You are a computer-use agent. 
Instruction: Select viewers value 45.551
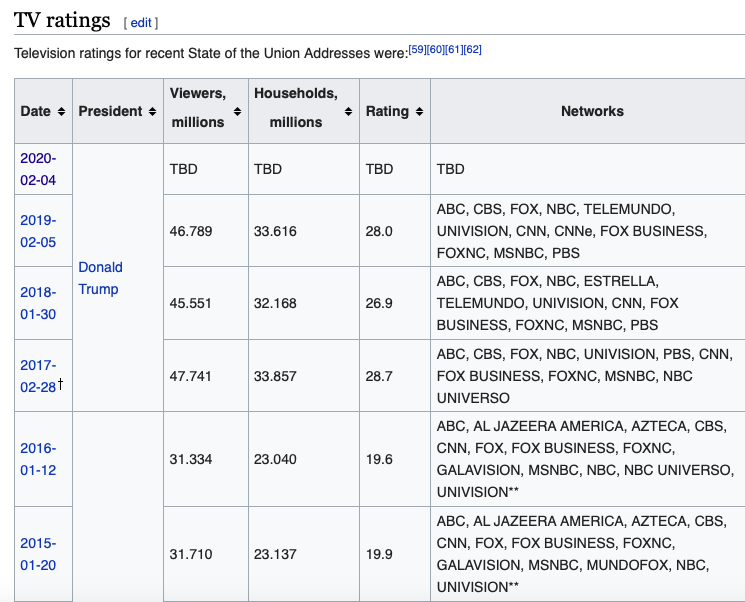(191, 303)
